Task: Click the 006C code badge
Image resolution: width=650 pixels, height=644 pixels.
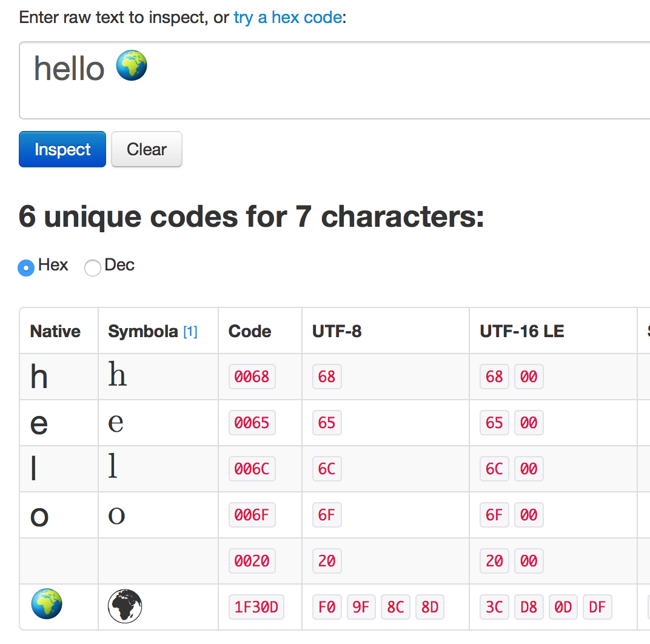Action: click(252, 469)
